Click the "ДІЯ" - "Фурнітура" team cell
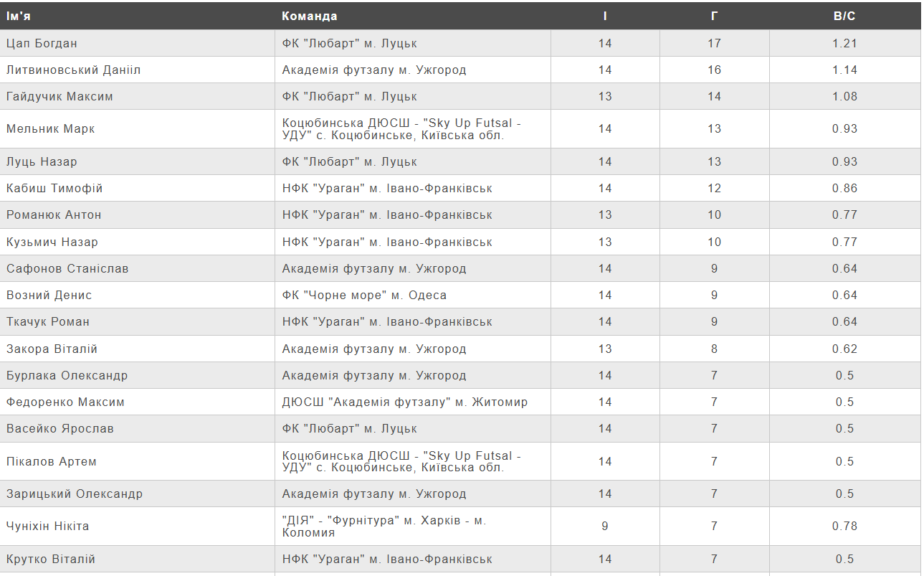924x576 pixels. [x=384, y=526]
